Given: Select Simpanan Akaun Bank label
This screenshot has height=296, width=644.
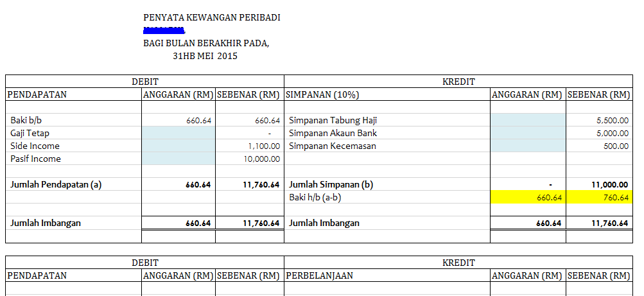Looking at the screenshot, I should (x=333, y=133).
